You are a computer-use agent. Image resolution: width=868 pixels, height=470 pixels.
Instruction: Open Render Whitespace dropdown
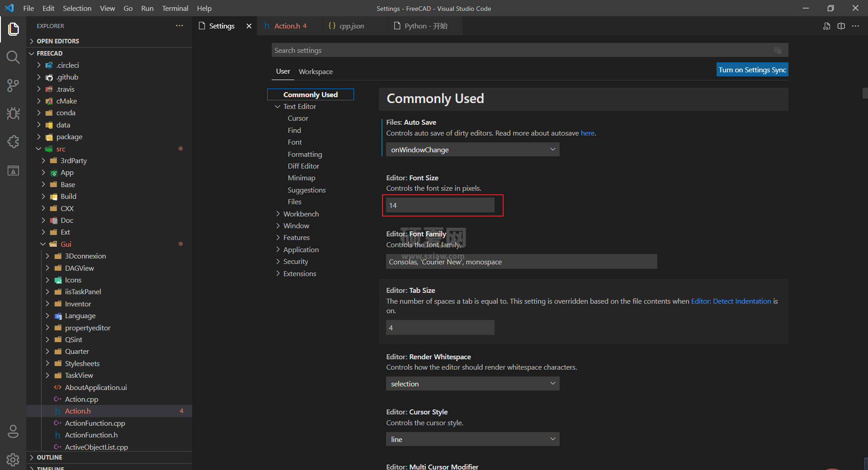click(x=472, y=384)
